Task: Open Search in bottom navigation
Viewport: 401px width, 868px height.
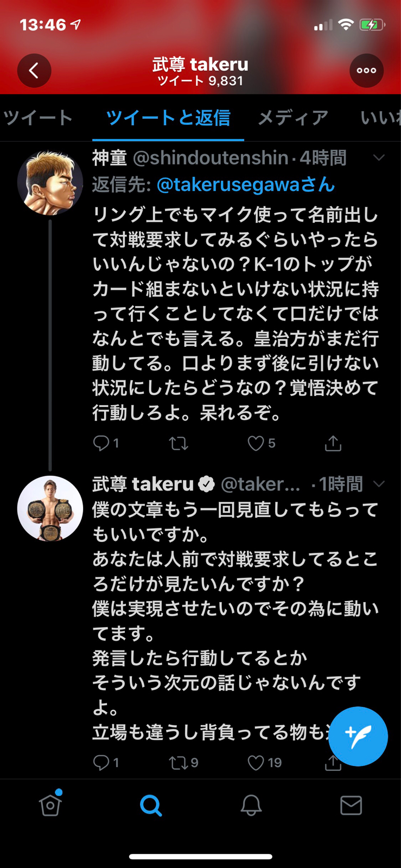Action: 151,806
